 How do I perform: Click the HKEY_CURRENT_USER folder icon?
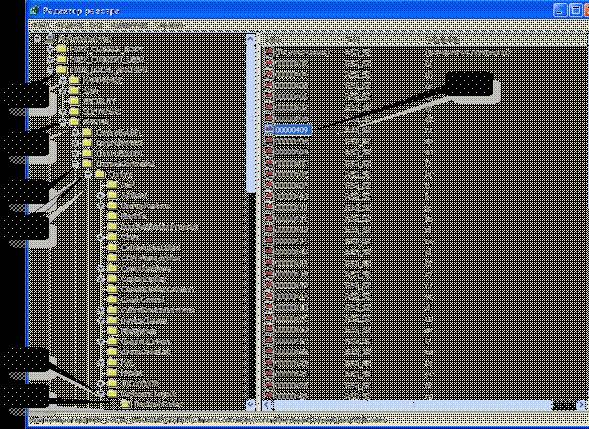tap(62, 59)
